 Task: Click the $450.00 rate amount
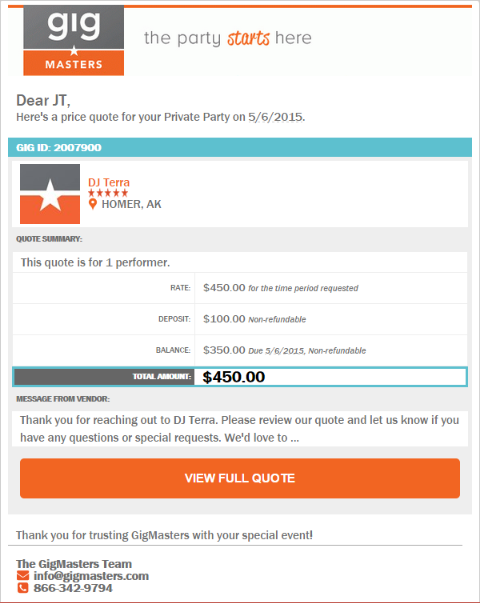(x=224, y=288)
